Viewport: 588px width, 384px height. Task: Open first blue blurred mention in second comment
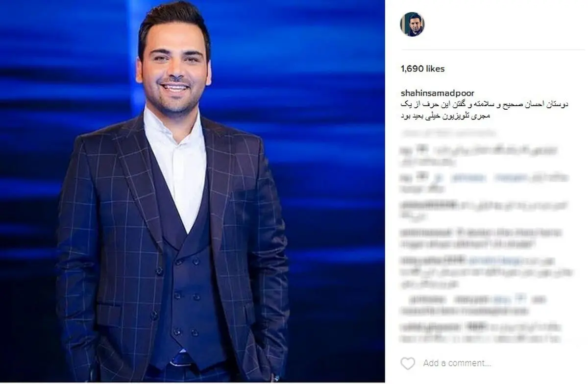[468, 177]
